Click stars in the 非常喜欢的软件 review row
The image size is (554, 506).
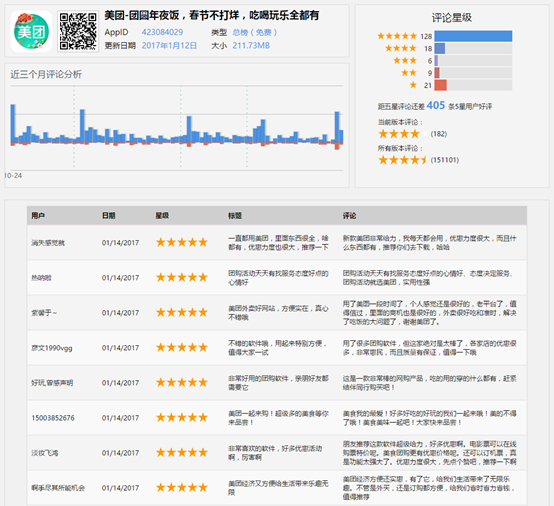pyautogui.click(x=182, y=452)
